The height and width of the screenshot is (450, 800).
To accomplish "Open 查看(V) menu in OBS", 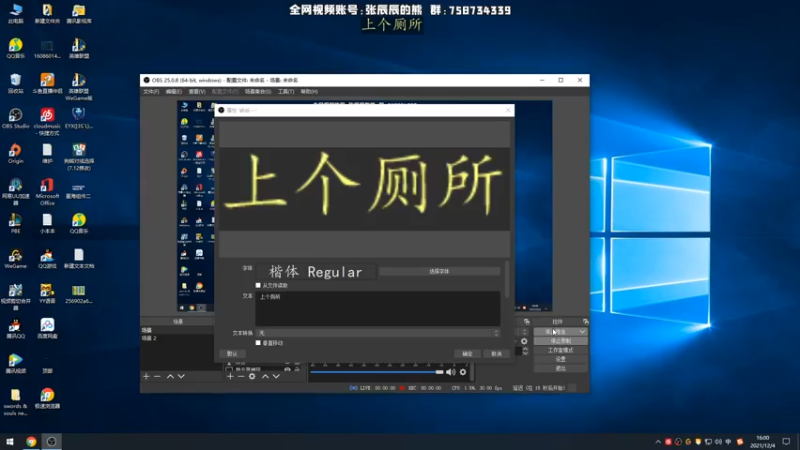I will 196,92.
